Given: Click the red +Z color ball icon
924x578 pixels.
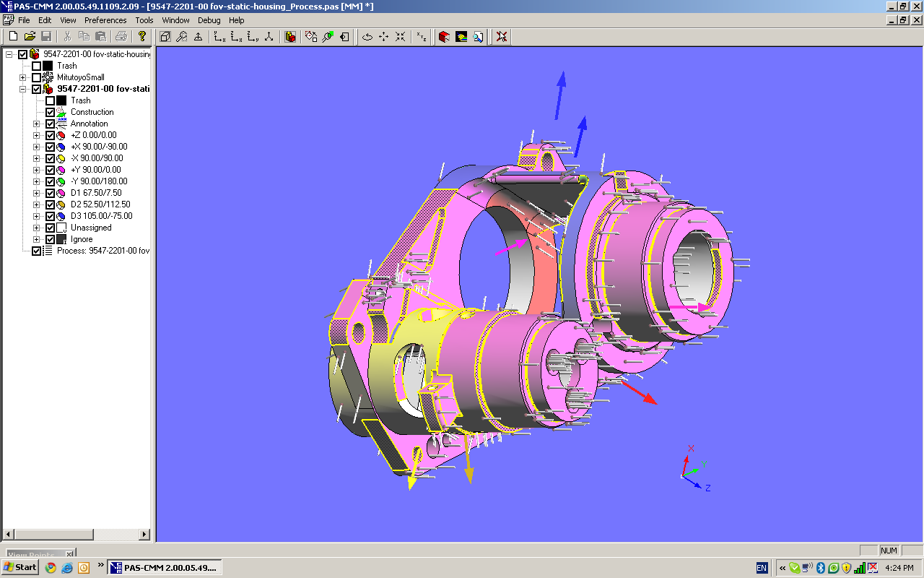Looking at the screenshot, I should tap(61, 135).
